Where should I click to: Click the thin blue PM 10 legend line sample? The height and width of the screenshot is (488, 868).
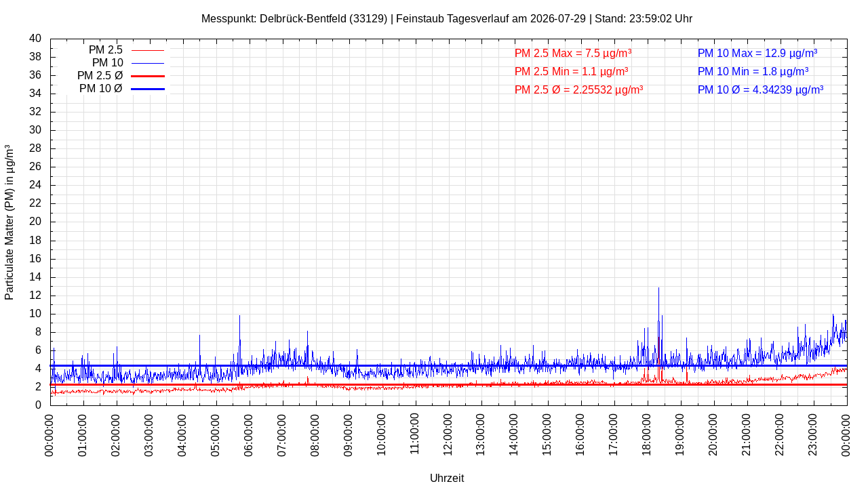tap(148, 63)
